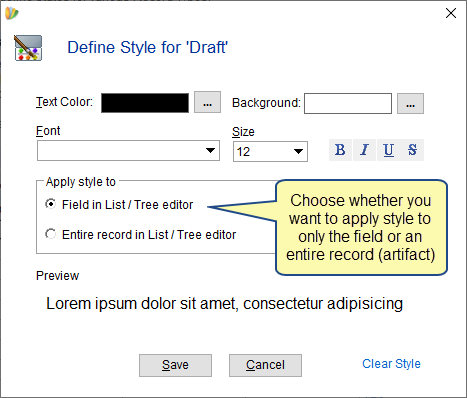Click the Save button

point(175,365)
